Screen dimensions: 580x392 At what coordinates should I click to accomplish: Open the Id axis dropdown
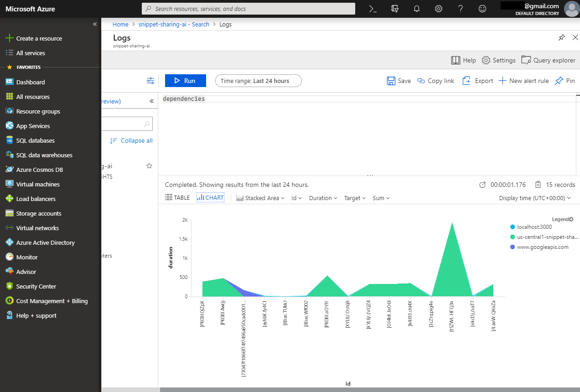(297, 198)
